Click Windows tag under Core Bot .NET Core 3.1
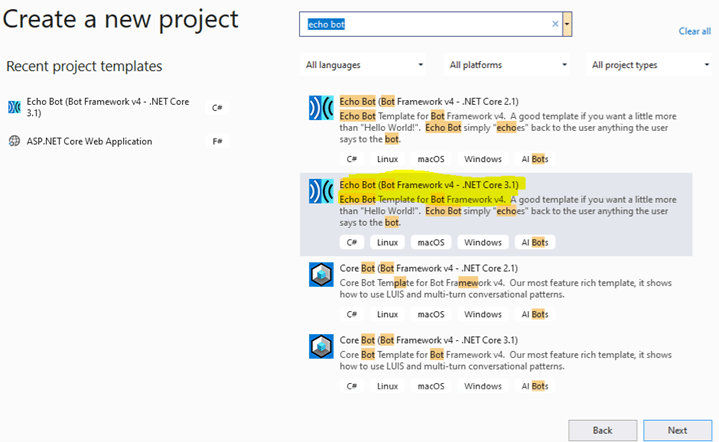The width and height of the screenshot is (719, 442). (x=483, y=387)
